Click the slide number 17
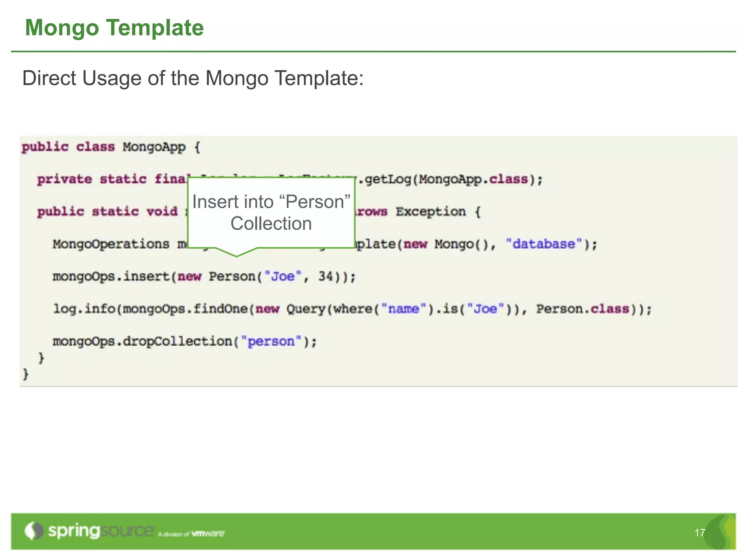The image size is (747, 560). pos(700,533)
